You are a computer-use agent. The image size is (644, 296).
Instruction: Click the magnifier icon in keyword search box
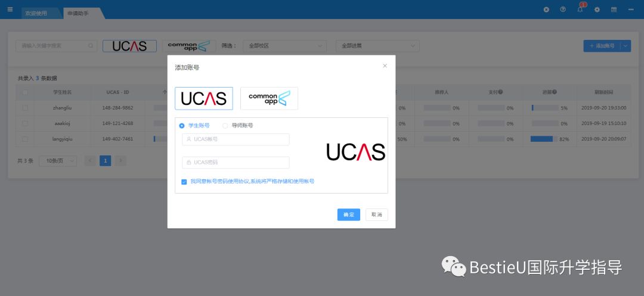91,46
